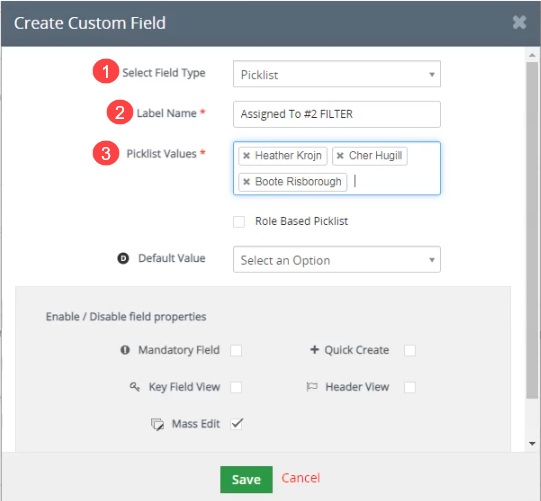Click the Create Custom Field title
Screen dimensions: 541x501
pos(90,23)
